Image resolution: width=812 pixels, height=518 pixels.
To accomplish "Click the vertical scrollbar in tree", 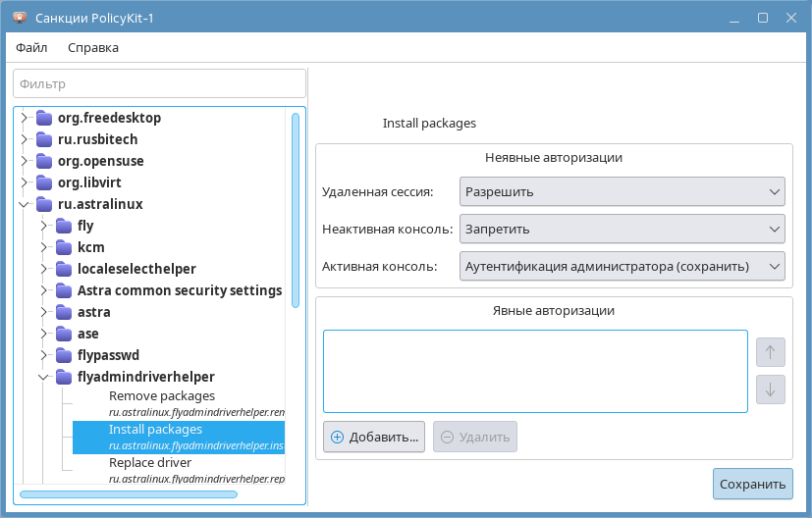I will tap(295, 210).
